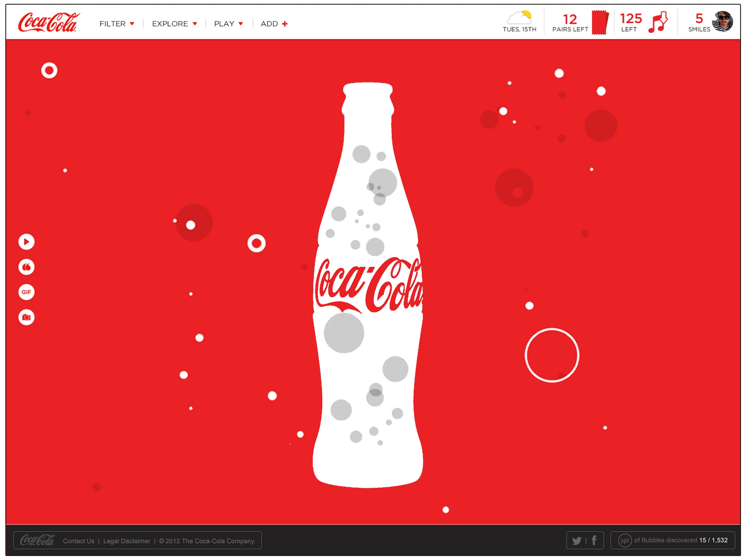The height and width of the screenshot is (560, 745).
Task: Open the Contact Us link
Action: (78, 541)
